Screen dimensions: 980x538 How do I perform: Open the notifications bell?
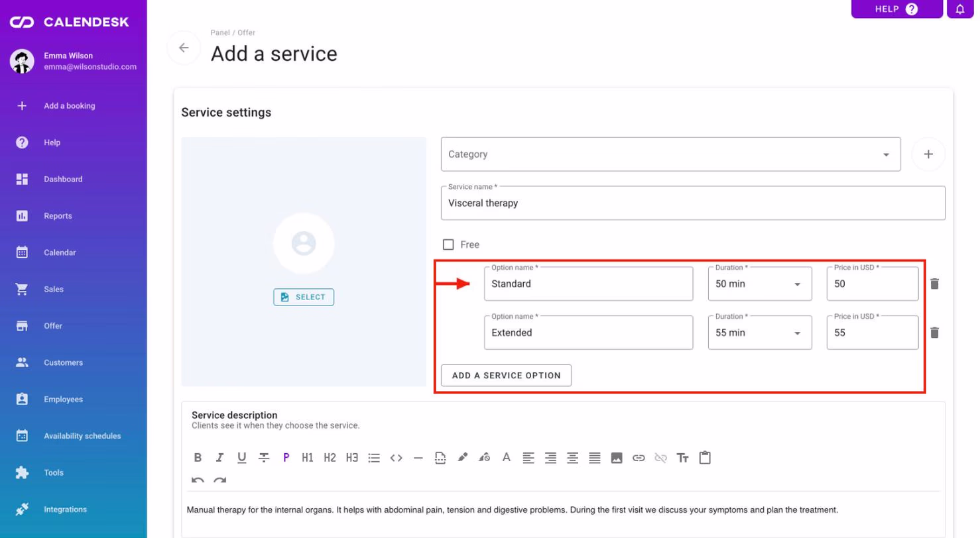[x=960, y=9]
